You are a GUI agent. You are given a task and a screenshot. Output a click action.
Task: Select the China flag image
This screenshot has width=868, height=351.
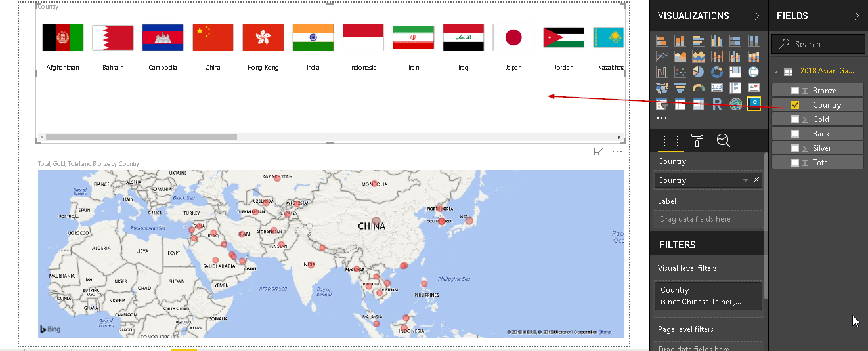213,37
